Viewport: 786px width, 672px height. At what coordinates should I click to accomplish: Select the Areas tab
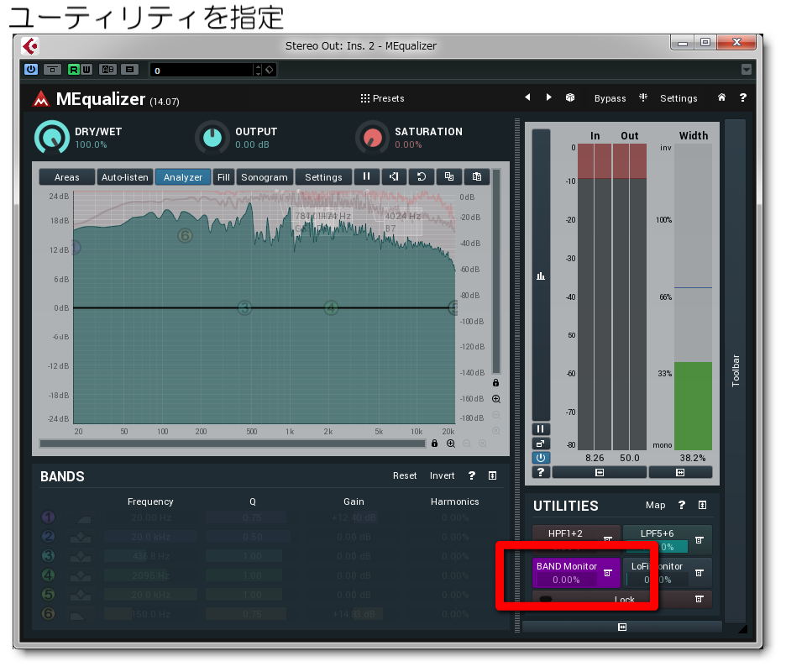point(66,177)
